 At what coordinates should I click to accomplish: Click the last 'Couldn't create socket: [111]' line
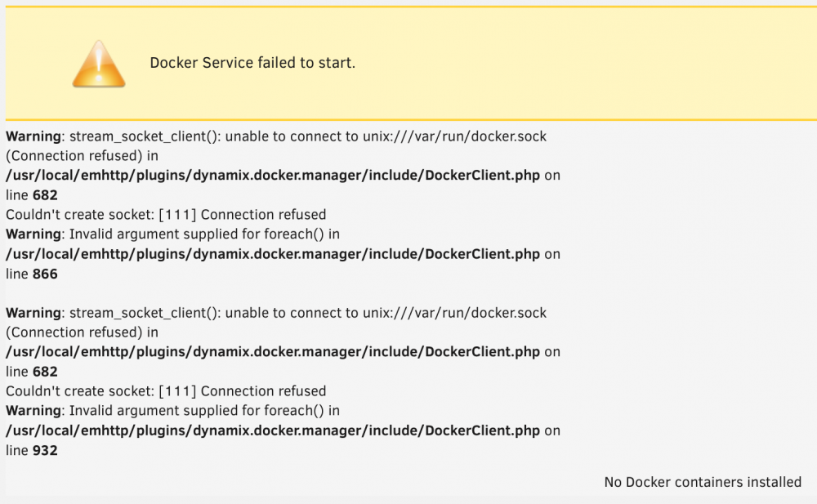166,391
